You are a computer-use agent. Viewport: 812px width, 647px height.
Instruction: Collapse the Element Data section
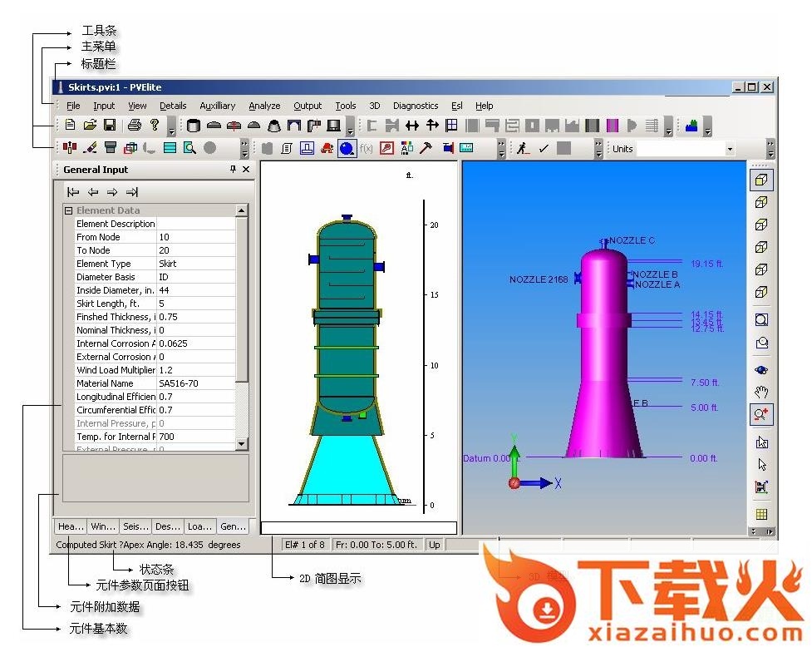[69, 210]
